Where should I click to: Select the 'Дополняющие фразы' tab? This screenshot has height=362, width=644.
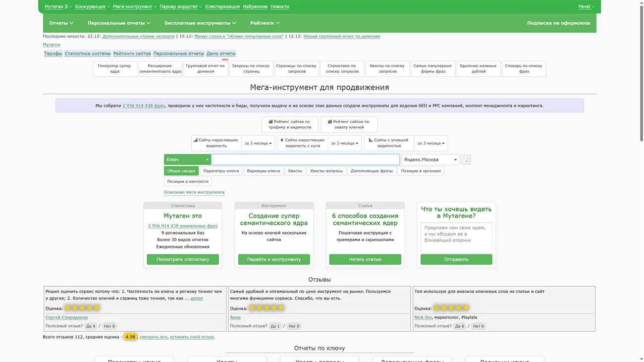click(x=372, y=171)
